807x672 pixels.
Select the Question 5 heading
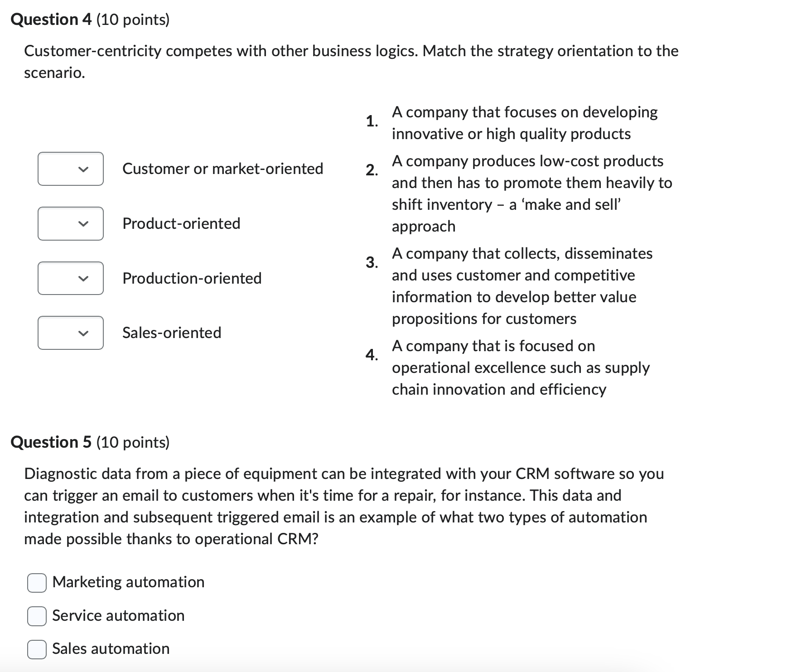90,442
